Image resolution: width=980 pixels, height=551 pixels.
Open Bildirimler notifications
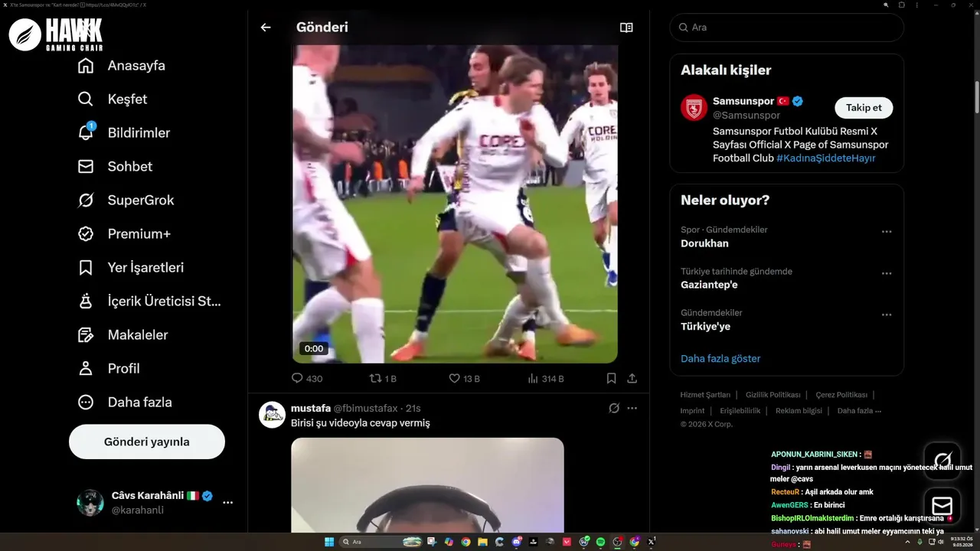[x=124, y=133]
